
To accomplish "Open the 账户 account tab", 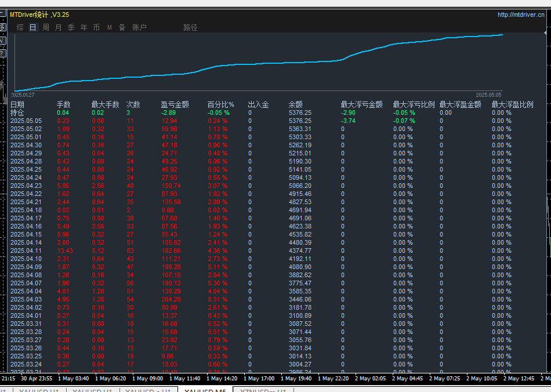I will point(139,27).
